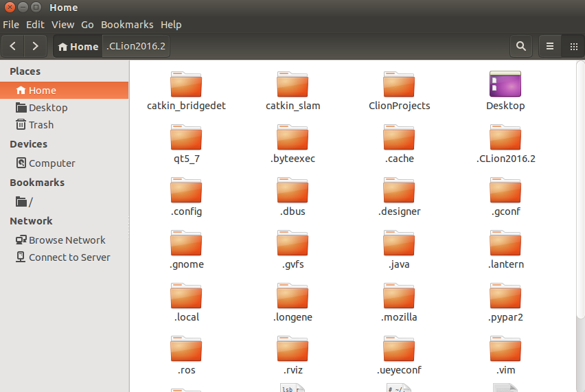Image resolution: width=585 pixels, height=392 pixels.
Task: Select the .CLion2016.2 folder icon
Action: (x=505, y=137)
